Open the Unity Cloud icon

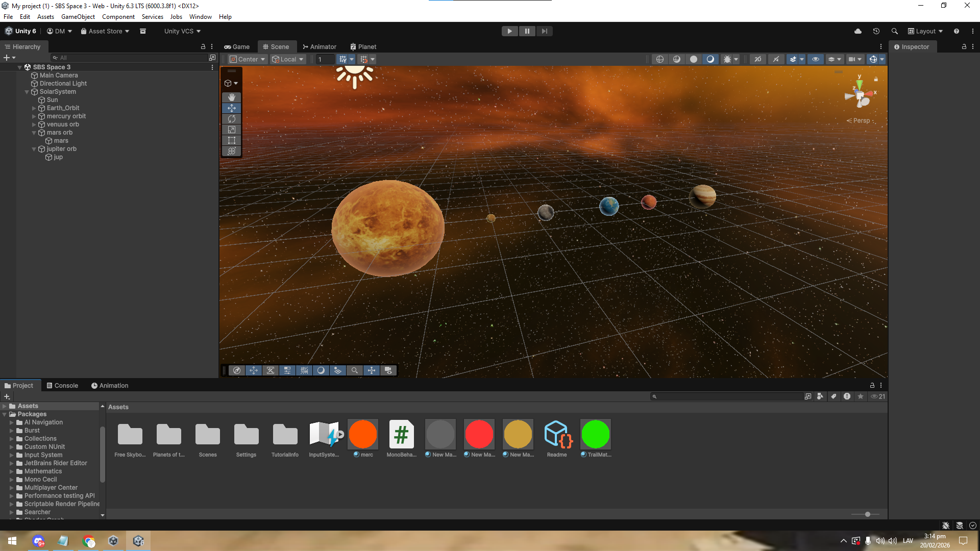[x=858, y=31]
